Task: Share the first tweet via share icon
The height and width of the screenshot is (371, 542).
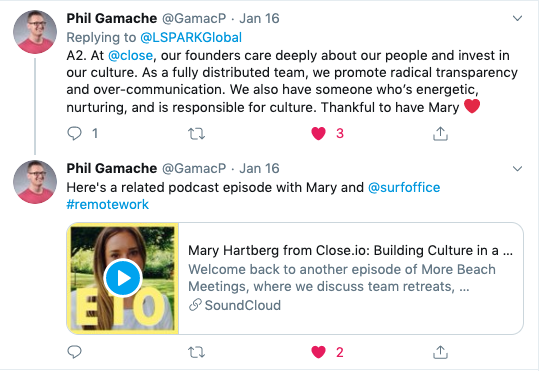Action: [x=440, y=133]
